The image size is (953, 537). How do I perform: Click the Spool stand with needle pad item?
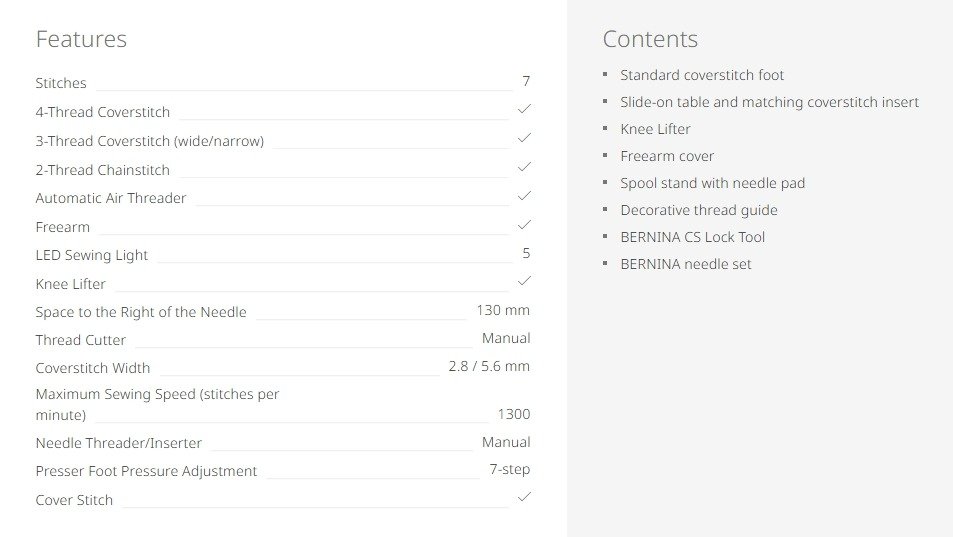pyautogui.click(x=712, y=183)
